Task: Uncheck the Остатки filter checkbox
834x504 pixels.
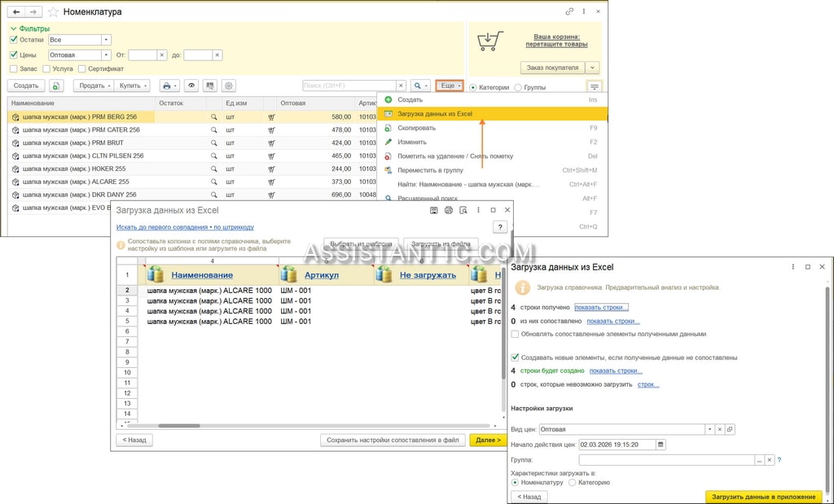Action: [x=14, y=39]
